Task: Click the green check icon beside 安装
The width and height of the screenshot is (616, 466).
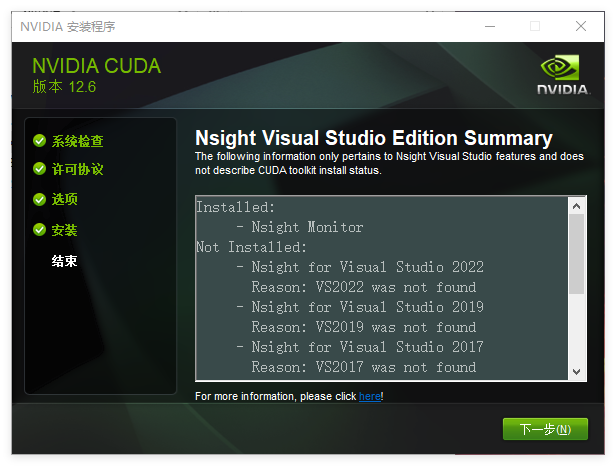Action: click(39, 229)
